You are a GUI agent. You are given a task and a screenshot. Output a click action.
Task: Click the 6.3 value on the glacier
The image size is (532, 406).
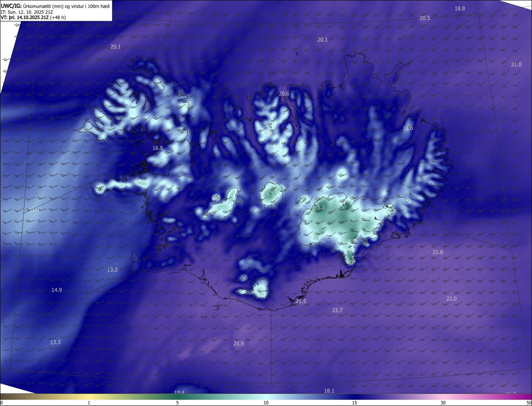(270, 194)
